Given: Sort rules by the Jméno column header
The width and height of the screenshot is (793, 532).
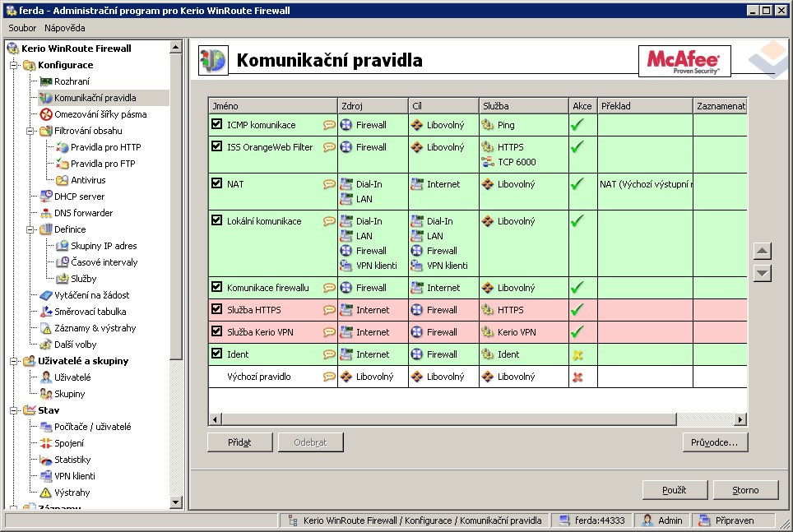Looking at the screenshot, I should coord(273,106).
